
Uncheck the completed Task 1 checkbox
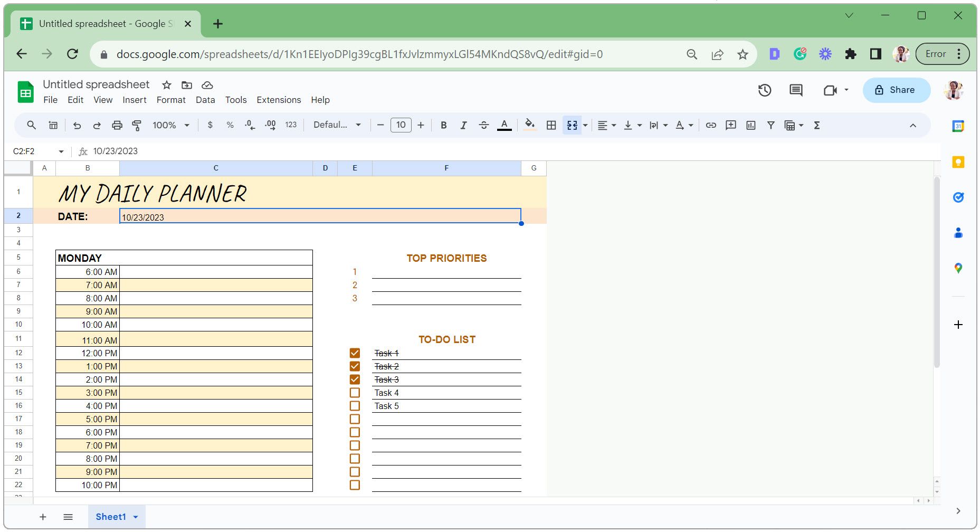[x=355, y=353]
